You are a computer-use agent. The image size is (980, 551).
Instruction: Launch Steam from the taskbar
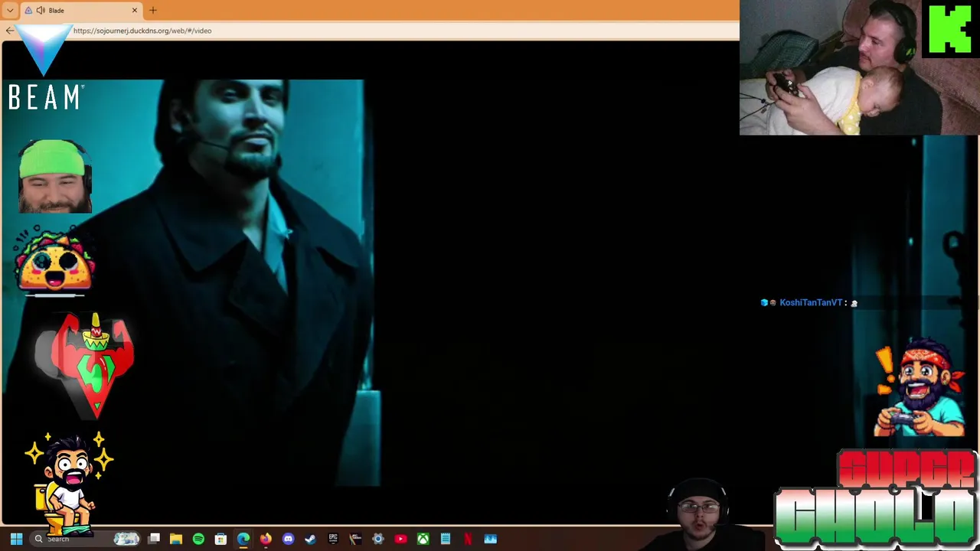click(x=310, y=539)
